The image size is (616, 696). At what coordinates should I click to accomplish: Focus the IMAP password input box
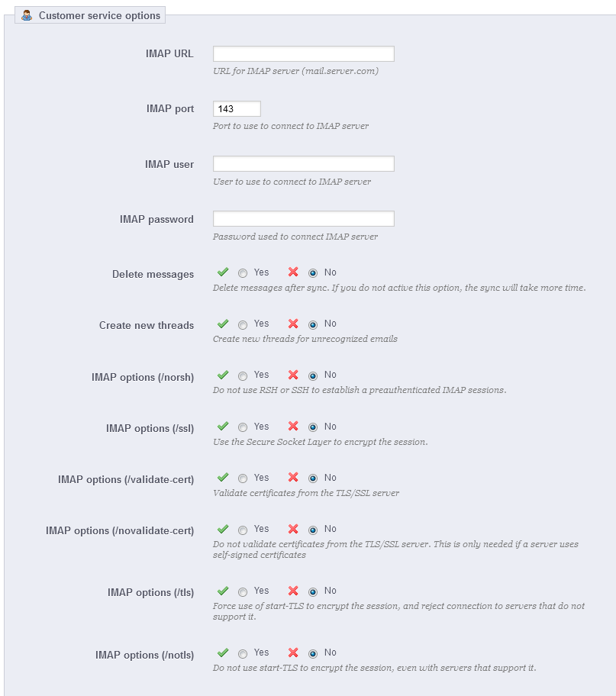click(x=304, y=219)
